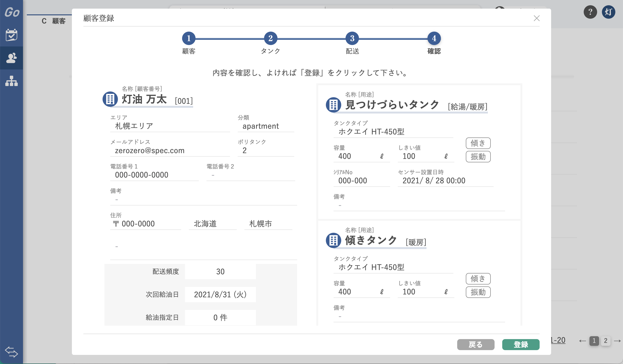Close the 顧客登録 dialog
Screen dimensions: 623x364
coord(536,18)
